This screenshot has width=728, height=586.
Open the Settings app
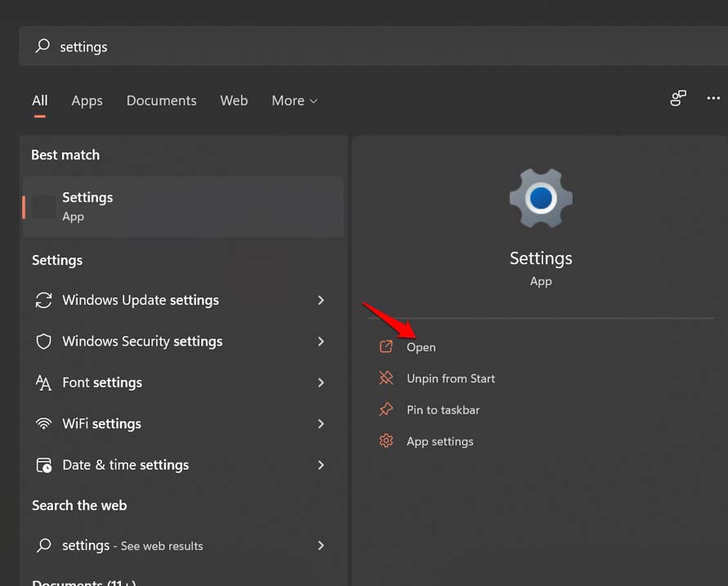pyautogui.click(x=421, y=347)
